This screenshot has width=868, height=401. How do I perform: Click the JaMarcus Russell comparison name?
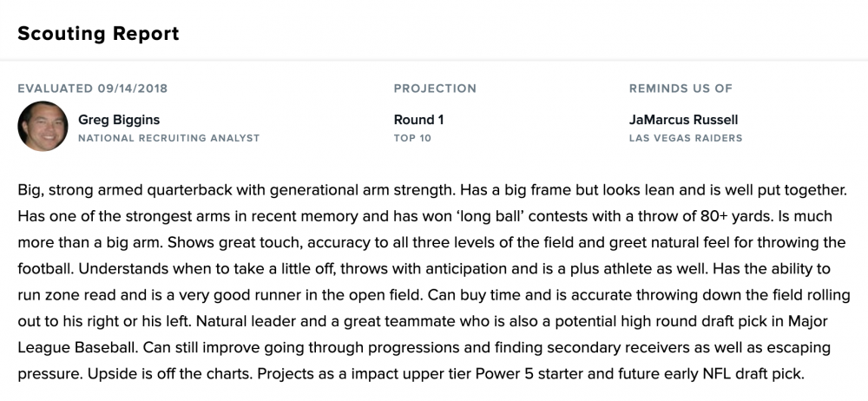pos(683,120)
